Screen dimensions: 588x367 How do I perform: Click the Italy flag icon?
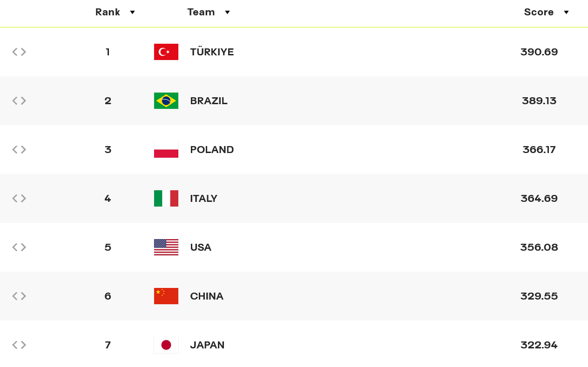(166, 198)
